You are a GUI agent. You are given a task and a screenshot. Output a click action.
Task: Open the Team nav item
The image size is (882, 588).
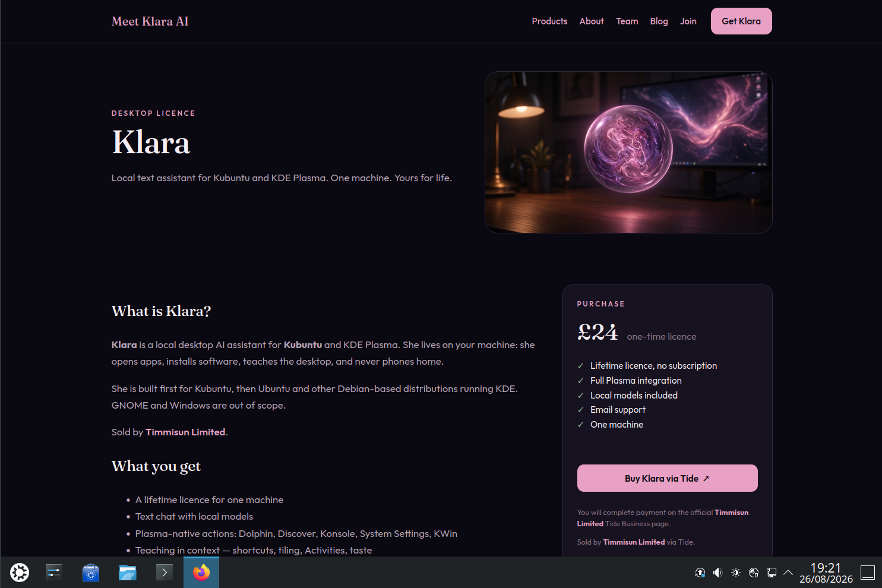(627, 21)
